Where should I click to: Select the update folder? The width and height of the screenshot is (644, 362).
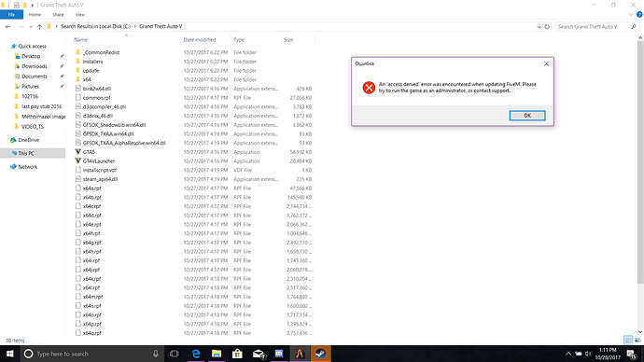click(91, 71)
